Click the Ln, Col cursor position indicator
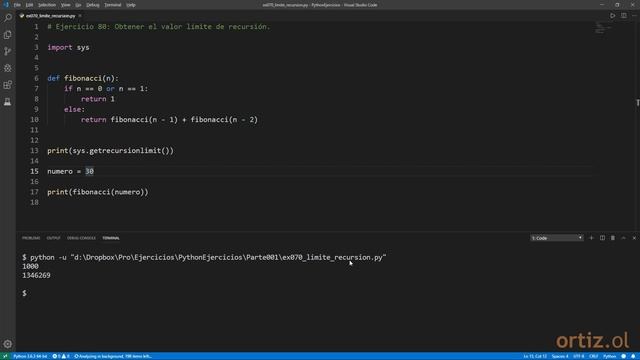The width and height of the screenshot is (640, 360). [535, 356]
